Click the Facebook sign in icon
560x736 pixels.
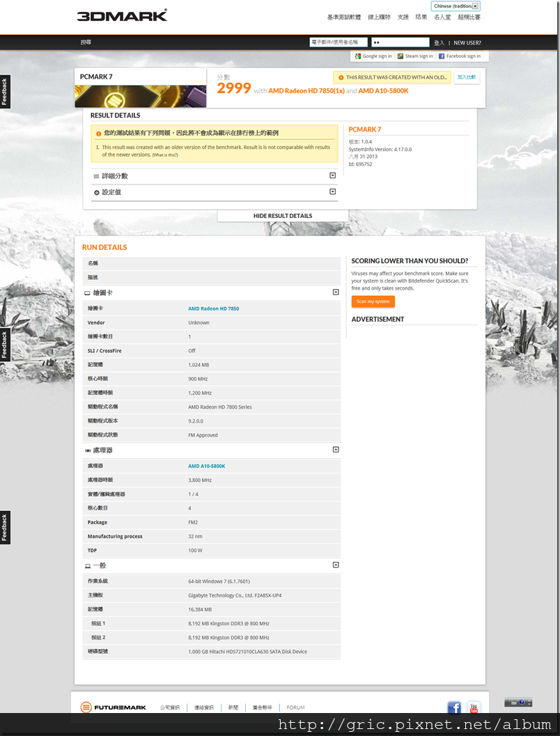click(441, 56)
